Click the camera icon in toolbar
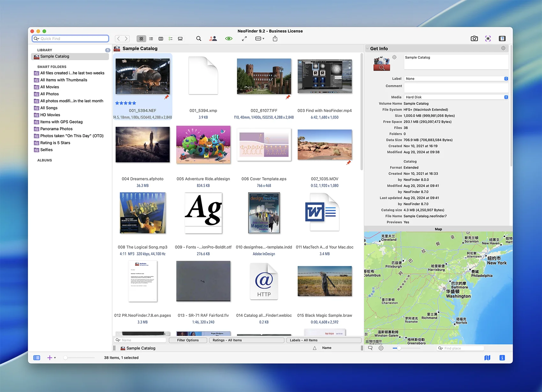Viewport: 542px width, 392px height. click(x=474, y=39)
